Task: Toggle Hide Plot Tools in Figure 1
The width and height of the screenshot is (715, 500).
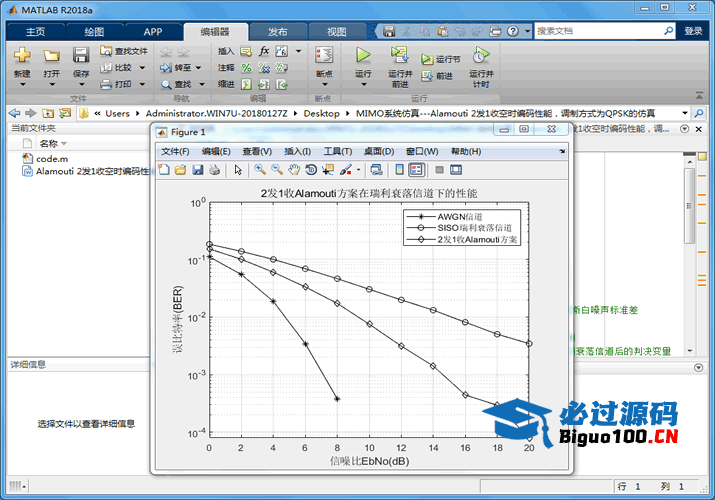Action: click(x=440, y=170)
